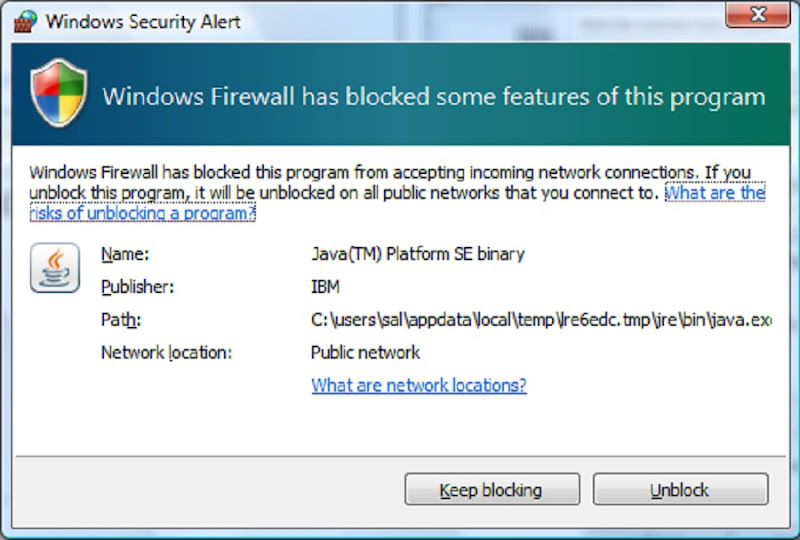This screenshot has height=540, width=800.
Task: Click the Windows Firewall brick icon in title bar
Action: tap(28, 21)
